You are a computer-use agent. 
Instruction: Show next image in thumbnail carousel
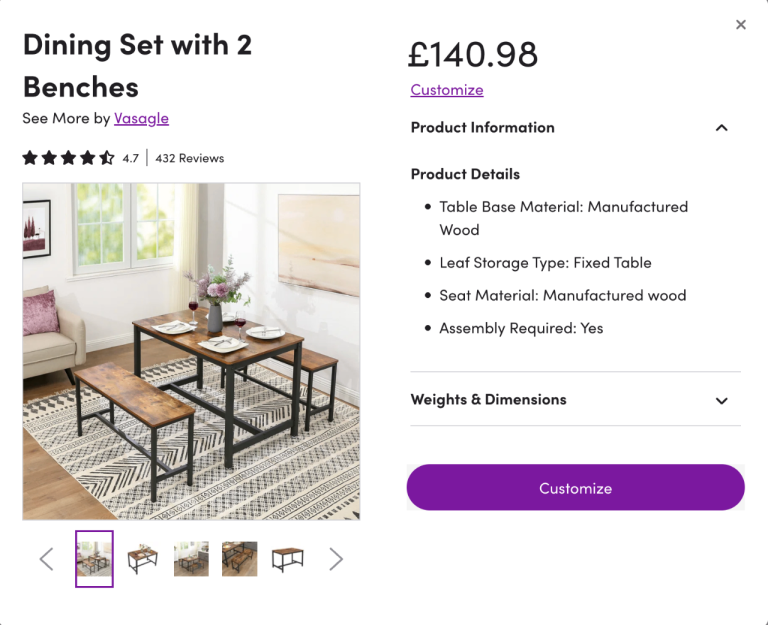336,559
